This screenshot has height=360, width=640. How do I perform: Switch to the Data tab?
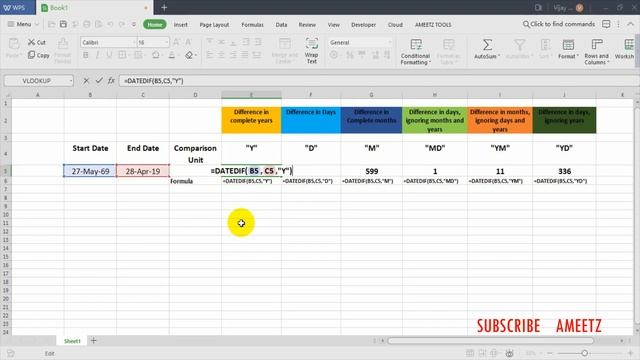[281, 24]
